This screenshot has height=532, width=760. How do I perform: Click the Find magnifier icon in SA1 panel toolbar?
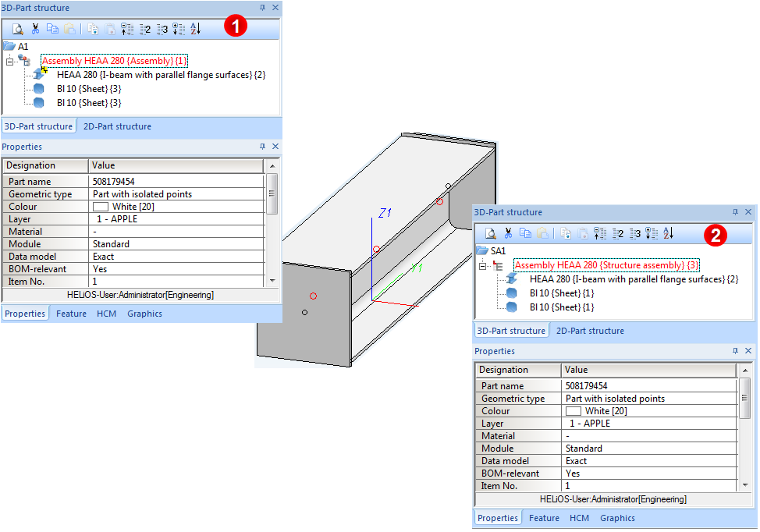(x=491, y=233)
